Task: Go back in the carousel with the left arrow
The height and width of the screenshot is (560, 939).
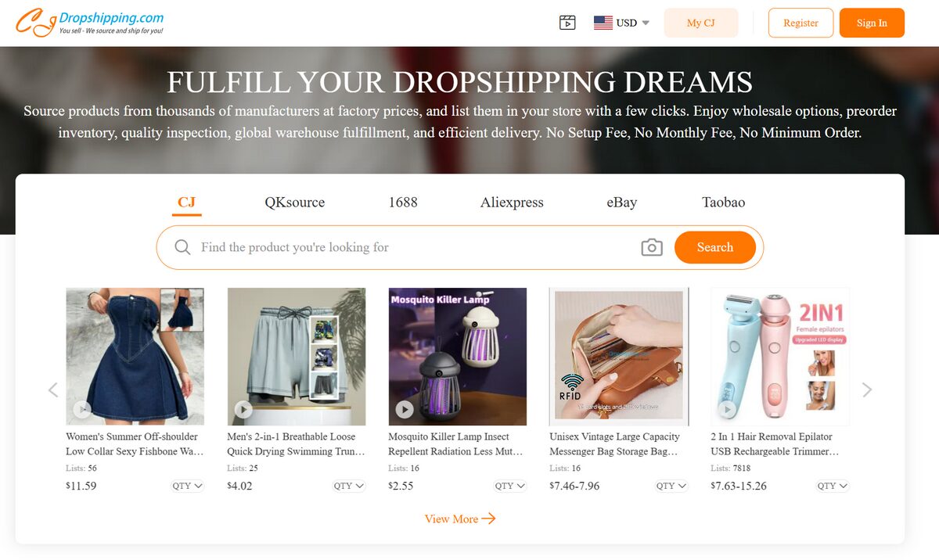Action: click(x=53, y=389)
